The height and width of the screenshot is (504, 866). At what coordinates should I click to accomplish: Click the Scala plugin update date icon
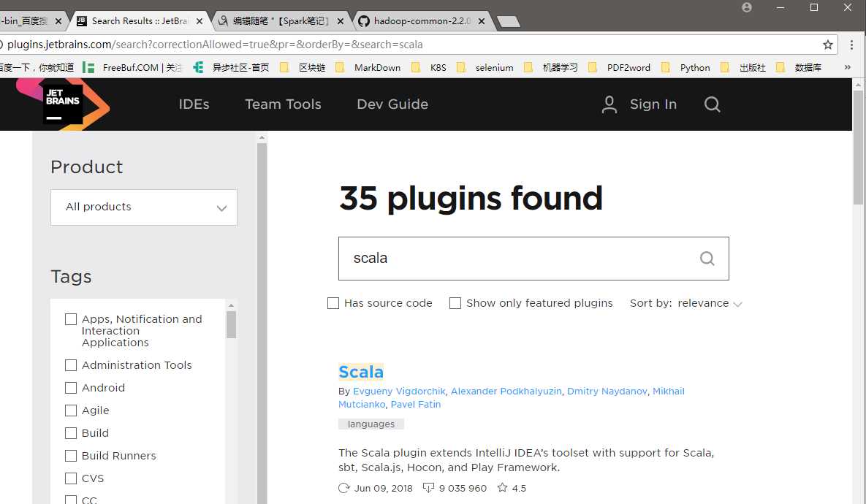pos(344,487)
